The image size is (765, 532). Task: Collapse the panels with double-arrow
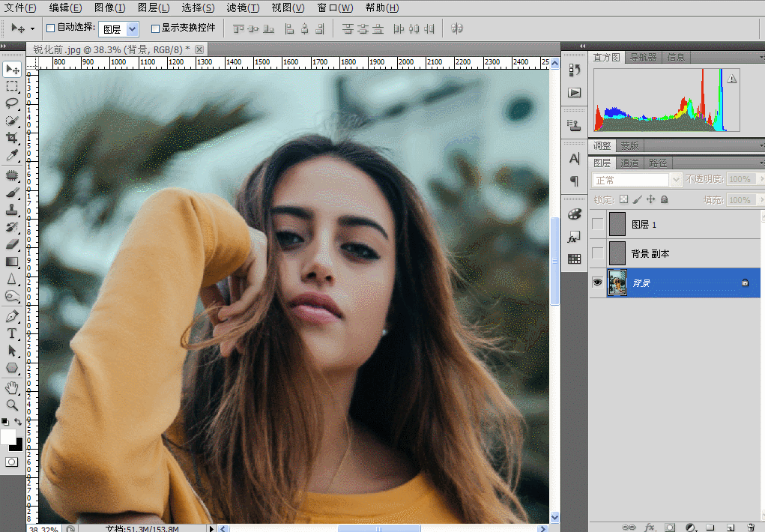point(582,46)
